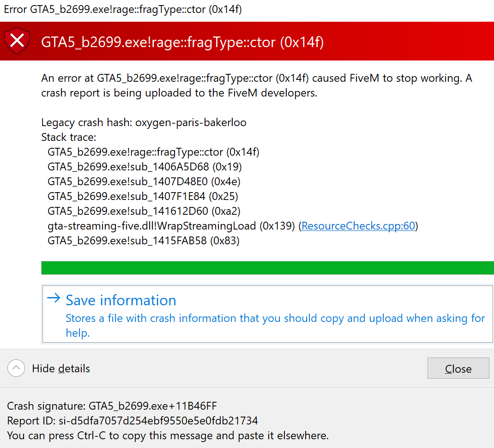Image resolution: width=494 pixels, height=448 pixels.
Task: Close the FiveM error dialog
Action: (458, 368)
